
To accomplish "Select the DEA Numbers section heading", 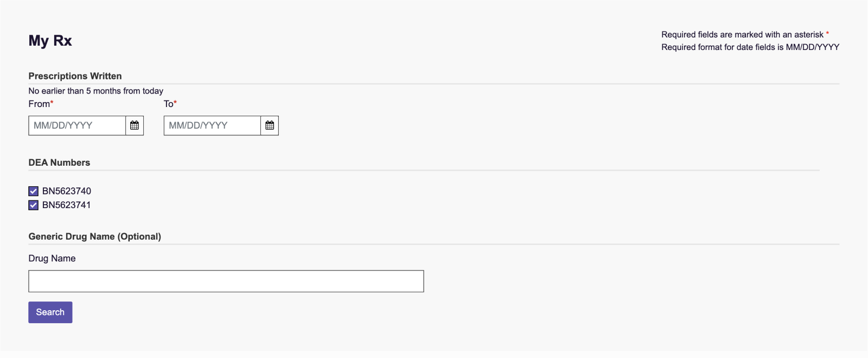I will (59, 162).
